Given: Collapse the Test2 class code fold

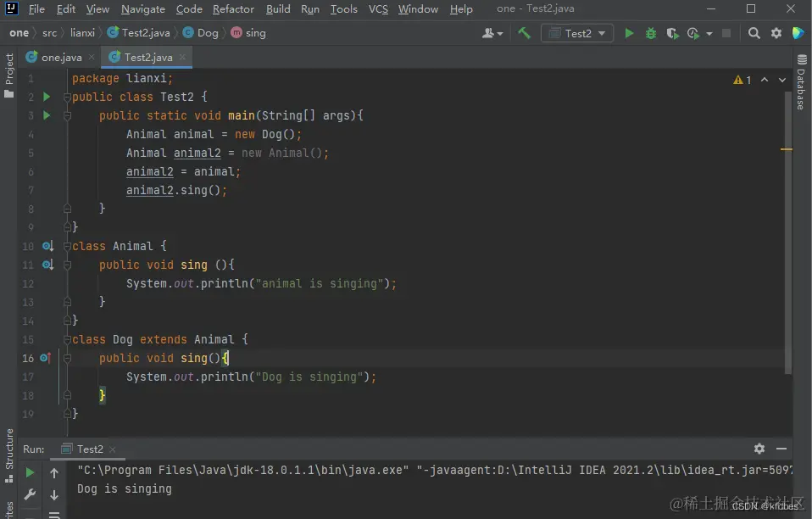Looking at the screenshot, I should [67, 97].
